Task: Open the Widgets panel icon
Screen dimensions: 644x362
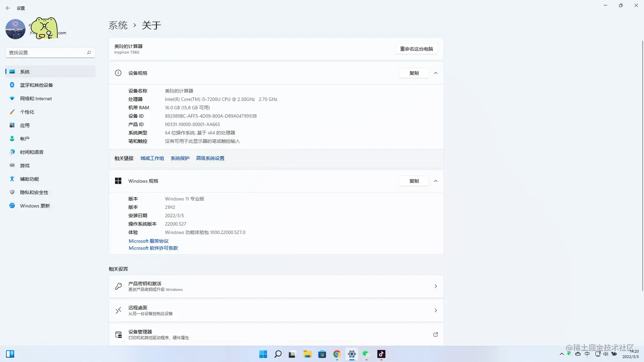Action: click(10, 354)
